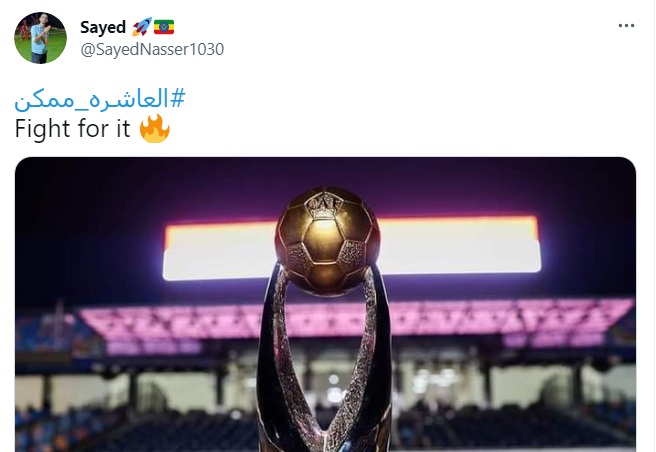Click the CAF emblem on the golden ball
The height and width of the screenshot is (452, 656).
click(x=324, y=205)
